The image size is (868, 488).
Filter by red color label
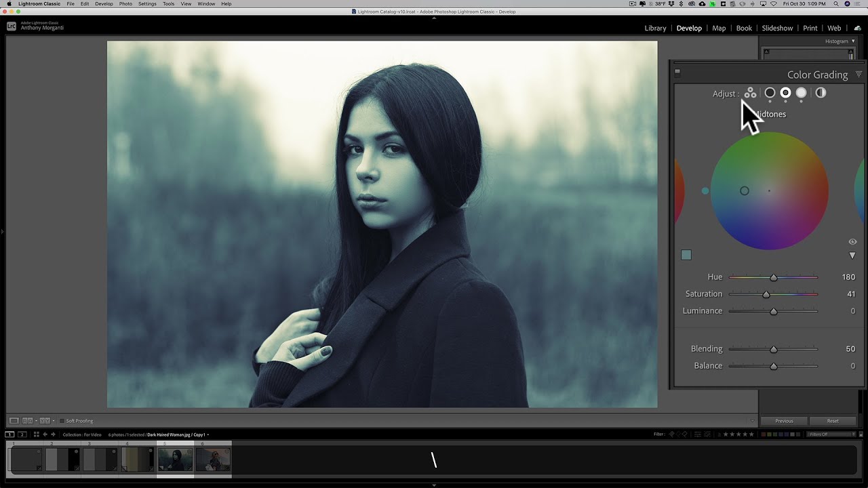coord(764,434)
